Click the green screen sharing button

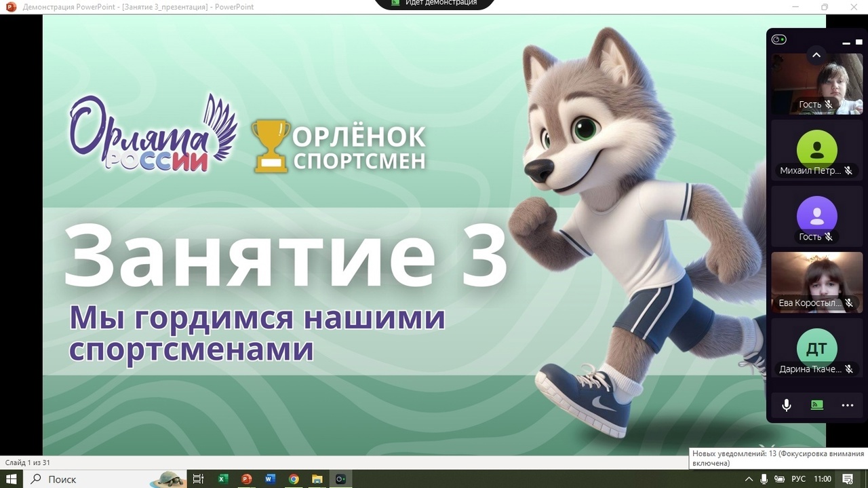(817, 405)
